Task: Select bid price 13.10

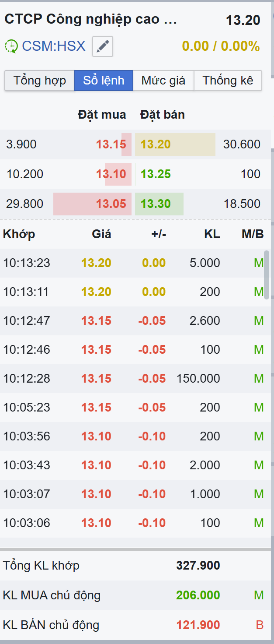Action: pyautogui.click(x=111, y=174)
